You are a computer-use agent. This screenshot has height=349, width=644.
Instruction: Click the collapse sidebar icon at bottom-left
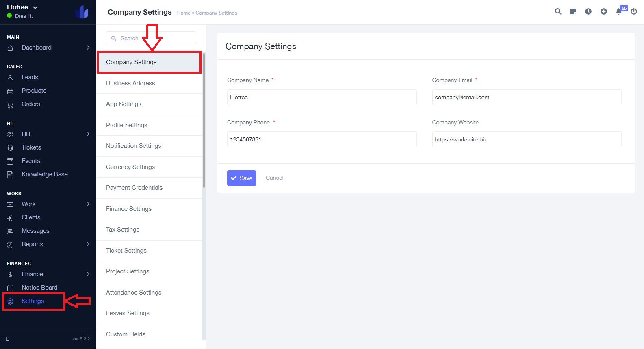pos(7,339)
